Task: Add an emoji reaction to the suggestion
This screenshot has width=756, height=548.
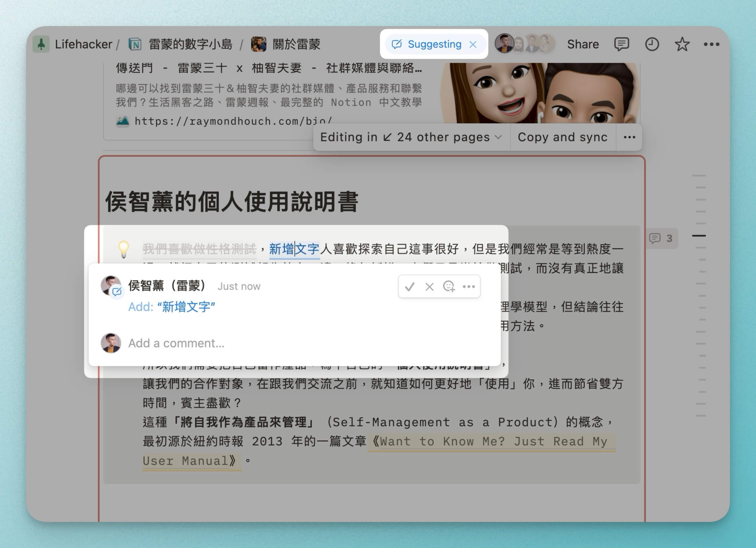Action: click(x=449, y=286)
